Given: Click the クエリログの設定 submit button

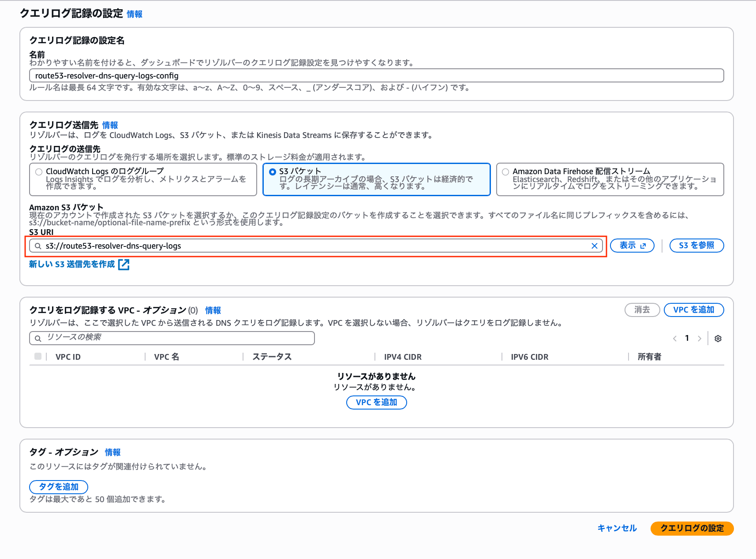Looking at the screenshot, I should click(x=692, y=528).
